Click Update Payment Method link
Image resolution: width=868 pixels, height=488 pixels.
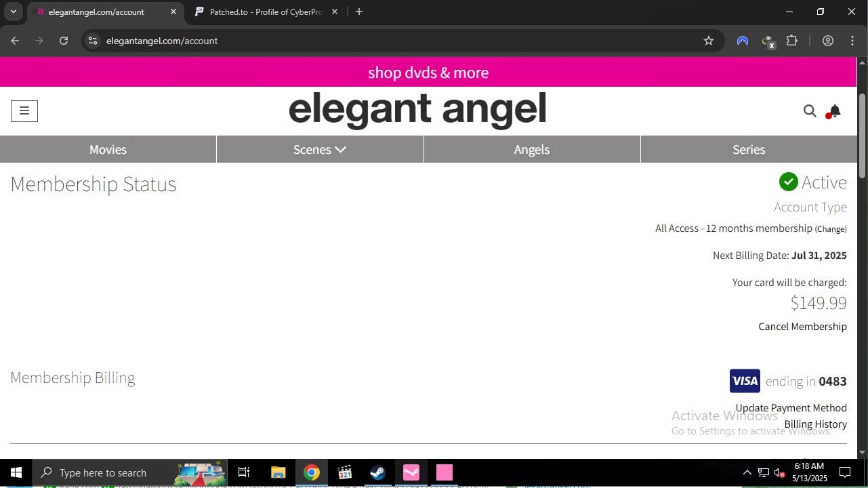click(x=791, y=408)
